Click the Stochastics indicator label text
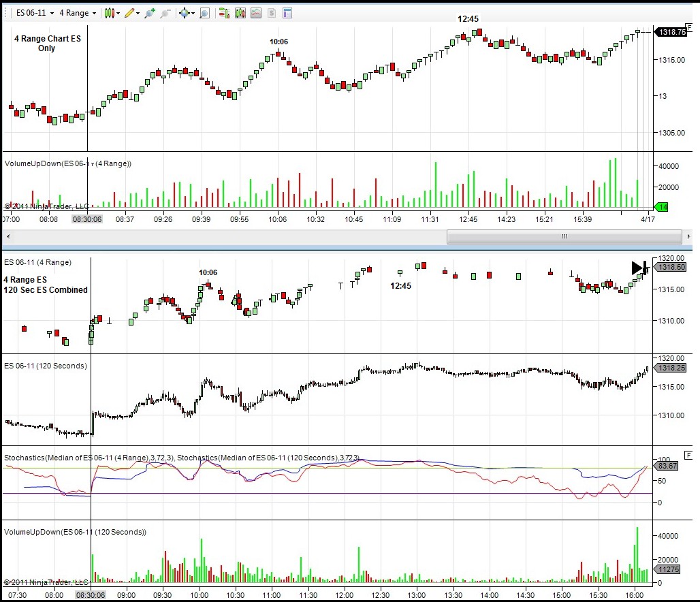This screenshot has height=602, width=700. tap(181, 458)
